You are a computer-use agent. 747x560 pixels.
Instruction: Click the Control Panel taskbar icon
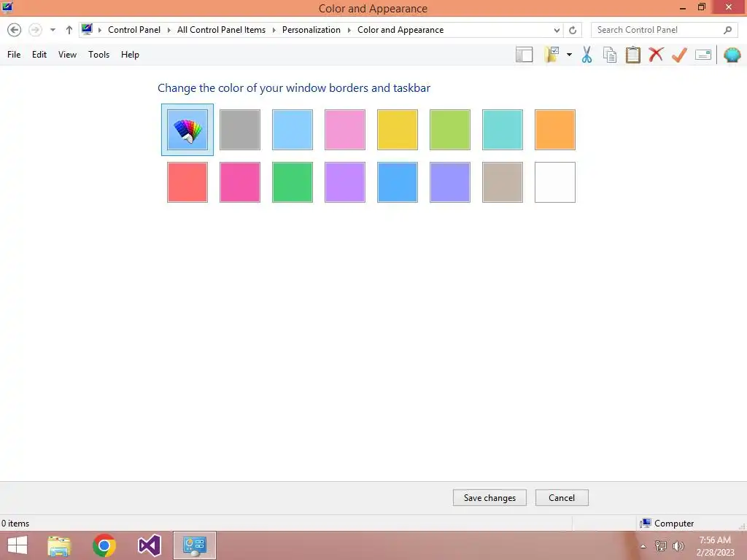point(194,545)
